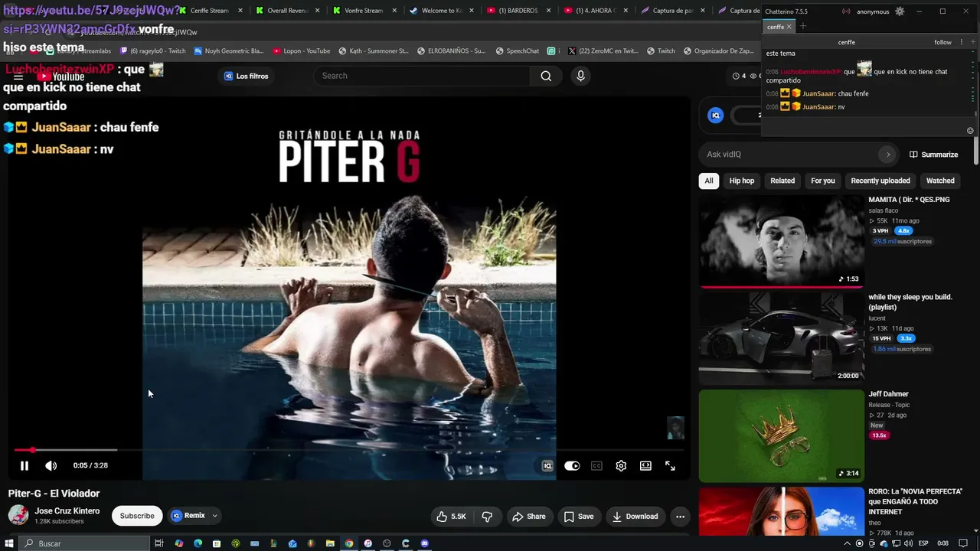This screenshot has height=551, width=980.
Task: Open Jose Cruz Kintero channel name link
Action: tap(67, 511)
